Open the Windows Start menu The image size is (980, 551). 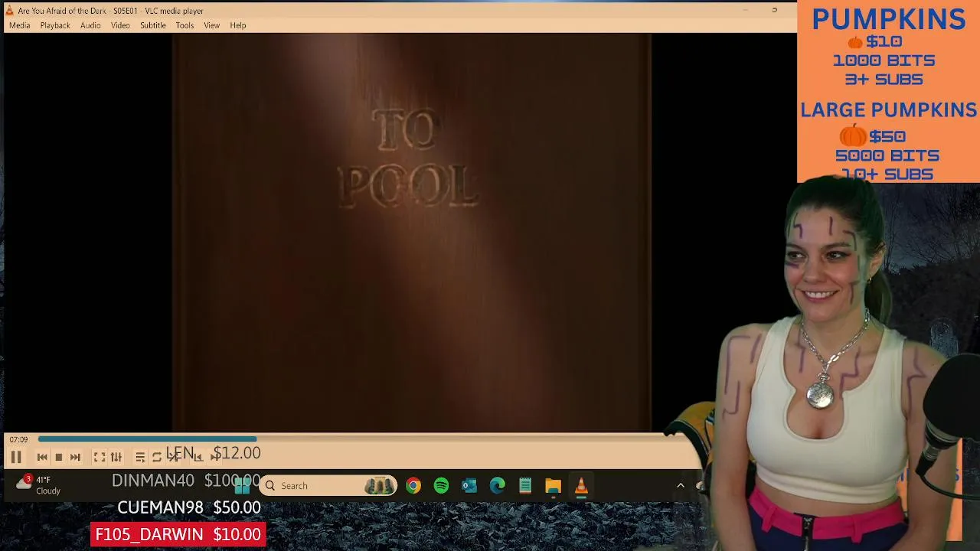point(243,486)
